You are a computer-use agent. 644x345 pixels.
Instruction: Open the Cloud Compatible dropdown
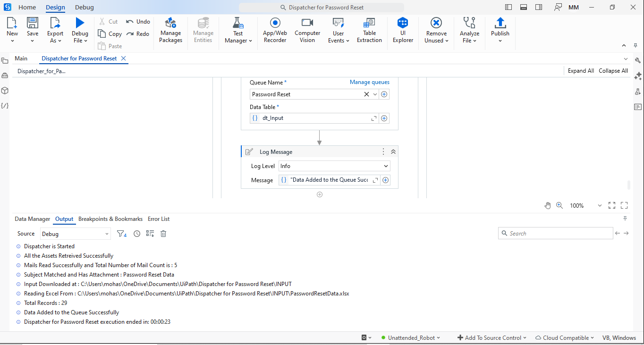(x=565, y=337)
